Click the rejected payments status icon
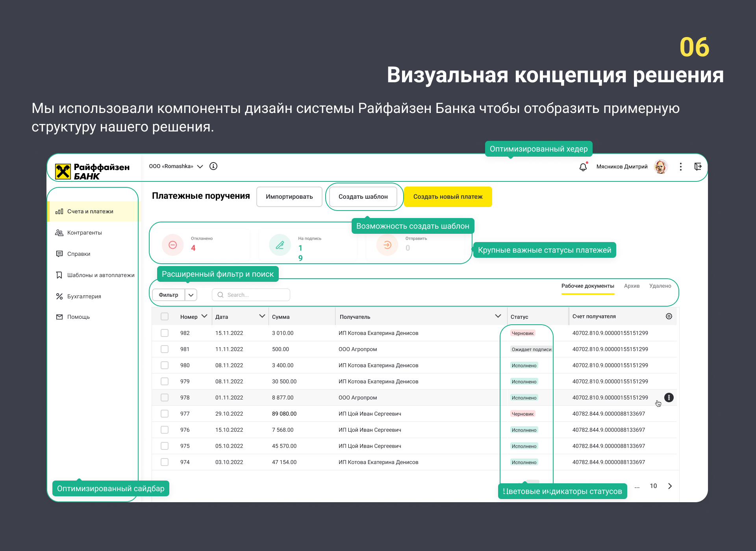This screenshot has height=551, width=756. point(172,245)
